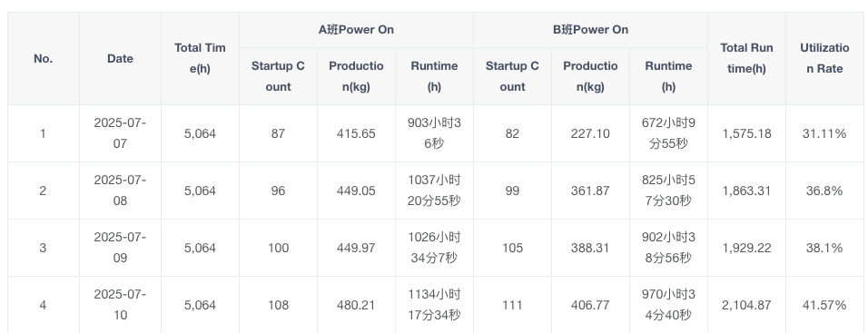
Task: Click the runtime cell 672小时9分55秒
Action: [669, 133]
